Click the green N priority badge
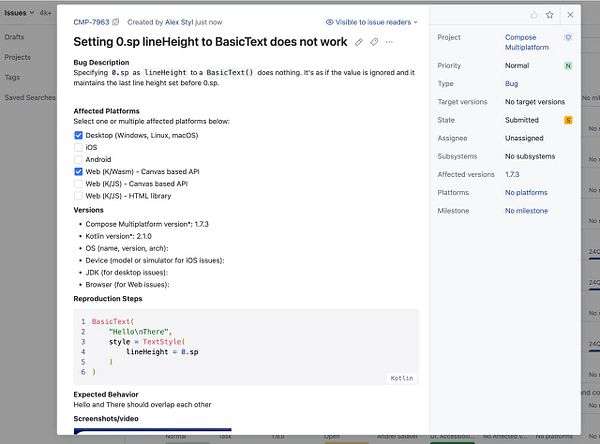The height and width of the screenshot is (444, 600). (568, 66)
